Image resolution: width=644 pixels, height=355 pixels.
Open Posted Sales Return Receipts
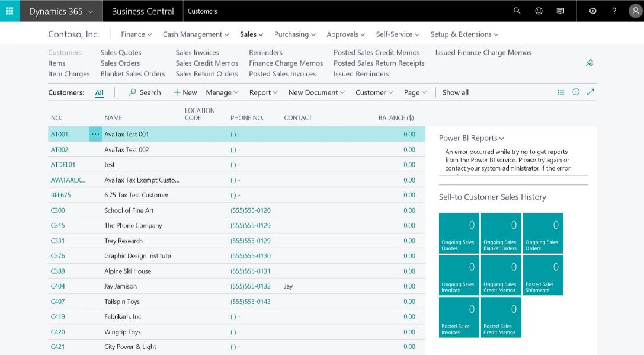[x=379, y=63]
